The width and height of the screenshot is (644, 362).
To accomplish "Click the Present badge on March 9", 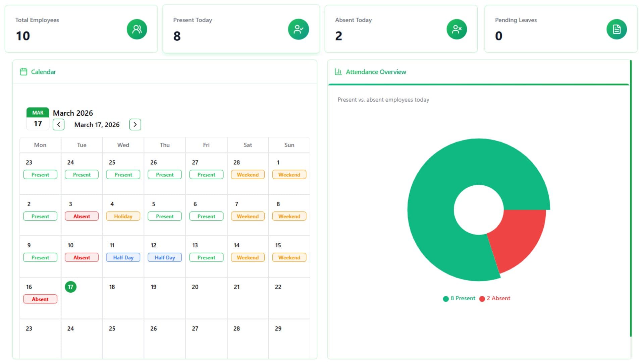I will (x=40, y=257).
